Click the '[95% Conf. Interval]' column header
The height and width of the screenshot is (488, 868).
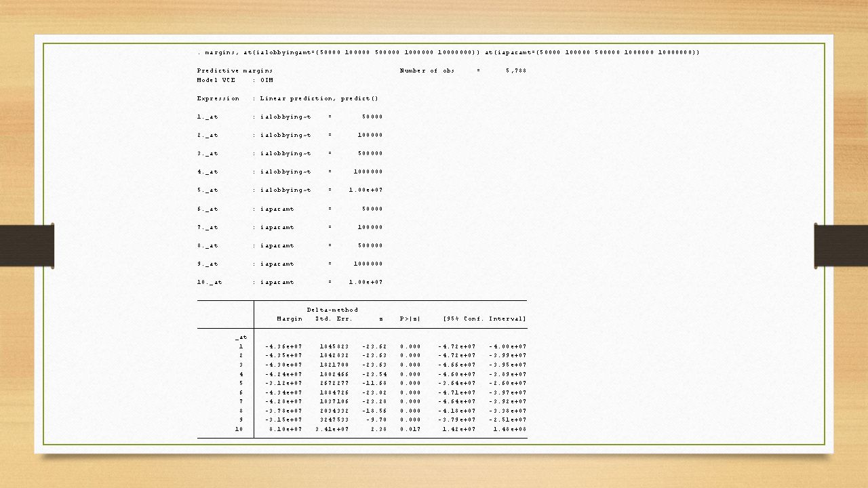pyautogui.click(x=485, y=319)
